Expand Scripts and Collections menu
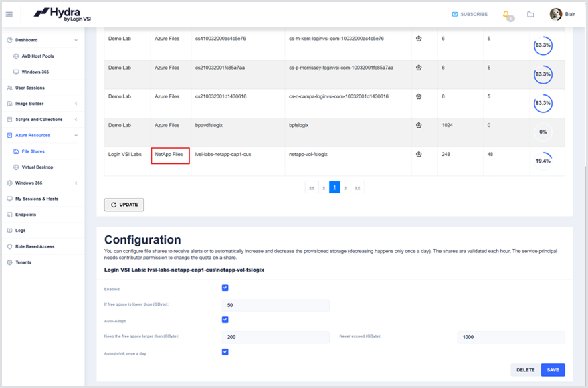Viewport: 588px width, 388px height. coord(76,120)
